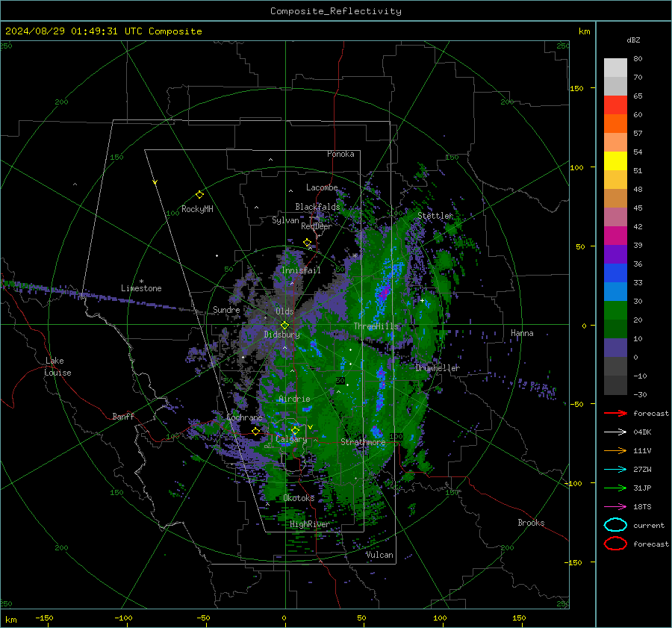The image size is (672, 628).
Task: Click the Brooks town label
Action: (531, 523)
